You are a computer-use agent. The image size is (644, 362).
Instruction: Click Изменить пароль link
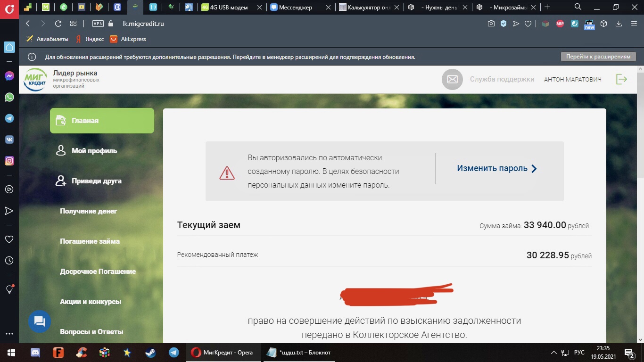pos(497,168)
